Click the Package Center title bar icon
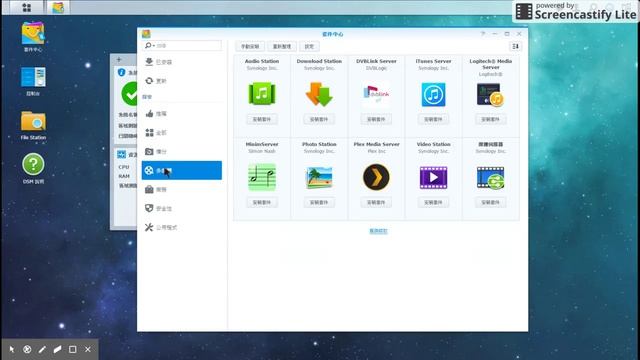640x360 pixels. tap(146, 34)
